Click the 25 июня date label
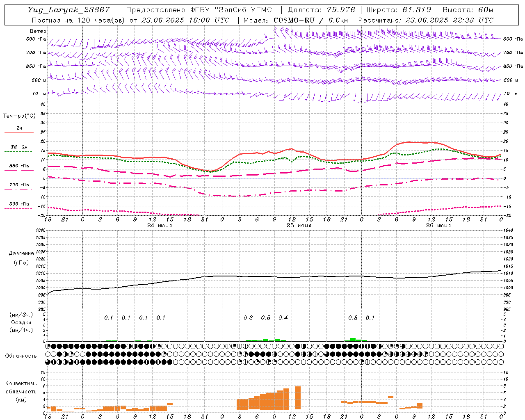Viewport: 525px width, 420px height. tap(299, 226)
